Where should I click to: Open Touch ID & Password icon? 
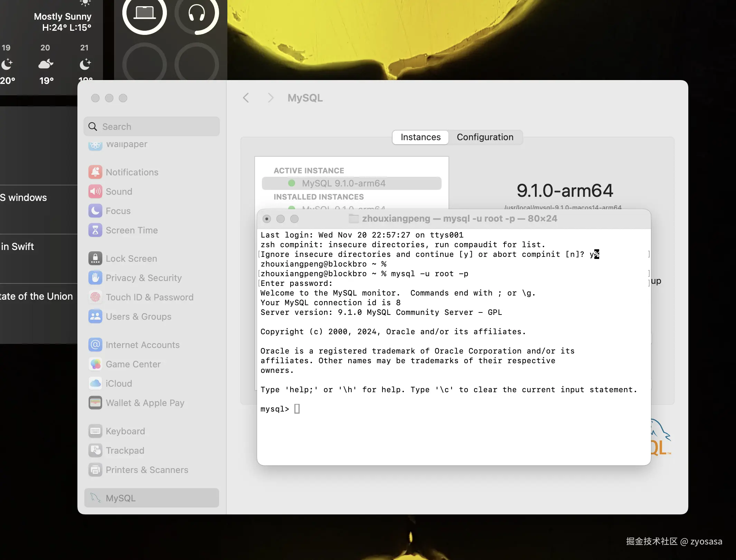[95, 297]
